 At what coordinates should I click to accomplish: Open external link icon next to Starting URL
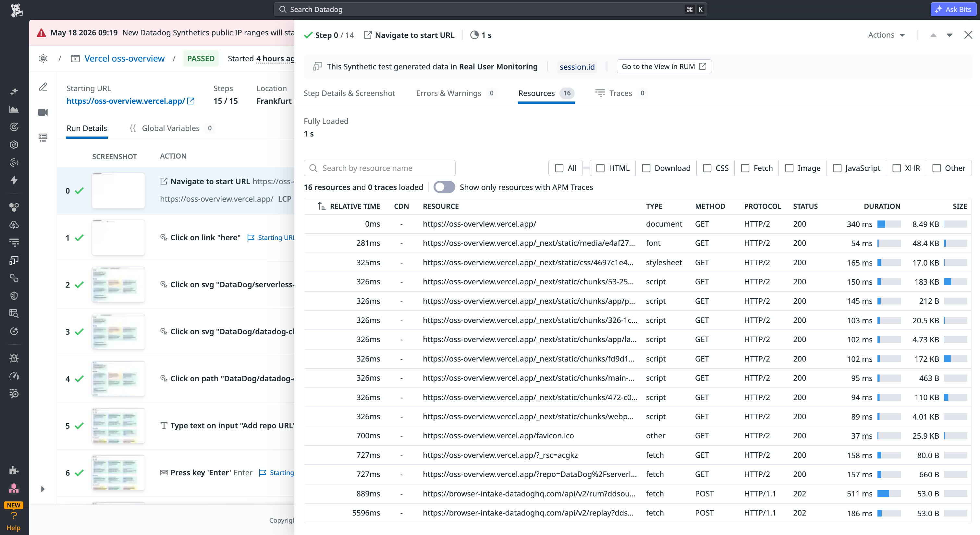(190, 101)
